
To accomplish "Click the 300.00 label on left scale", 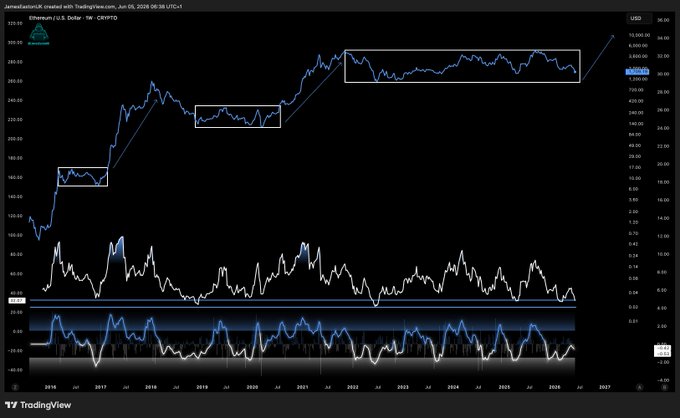I will click(x=15, y=42).
